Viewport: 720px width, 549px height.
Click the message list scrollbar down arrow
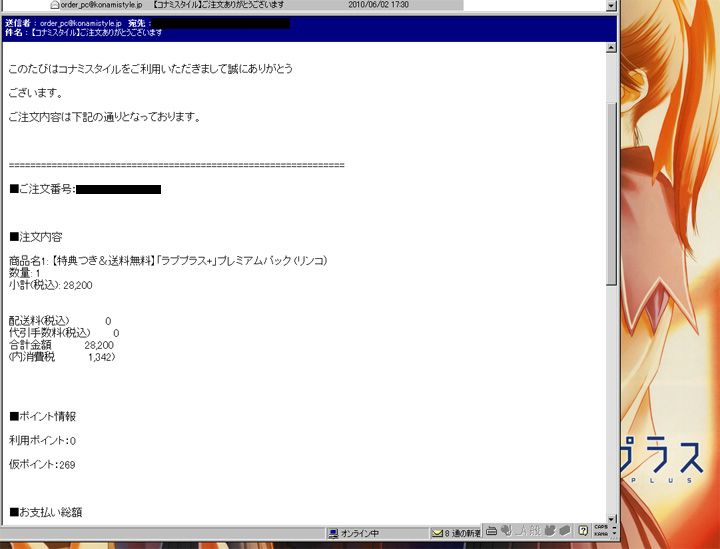pyautogui.click(x=611, y=6)
